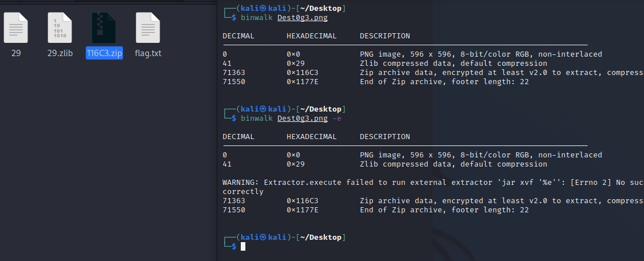This screenshot has height=261, width=644.
Task: Click Dest0g3.png in the first binwalk command
Action: pos(303,18)
